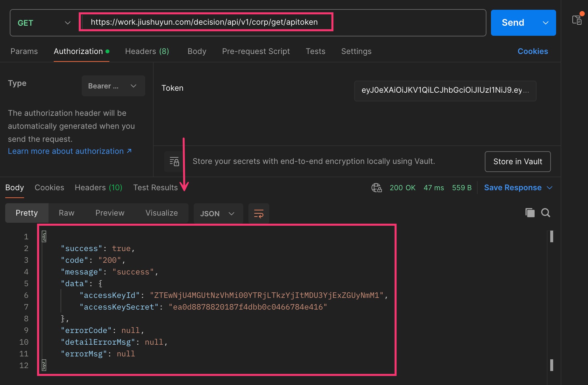Switch to the Params tab
This screenshot has height=385, width=588.
24,51
